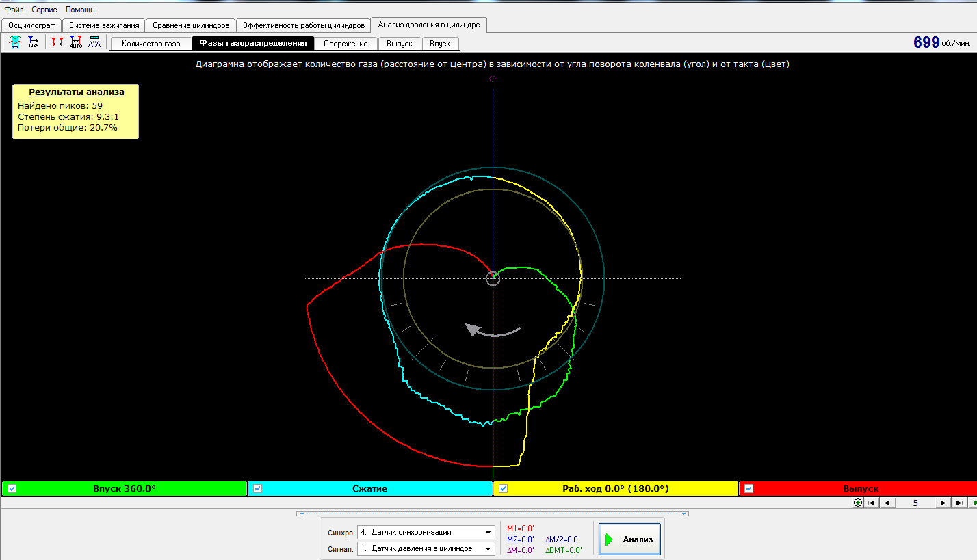This screenshot has height=560, width=977.
Task: Click the green play button at the far right
Action: click(974, 503)
